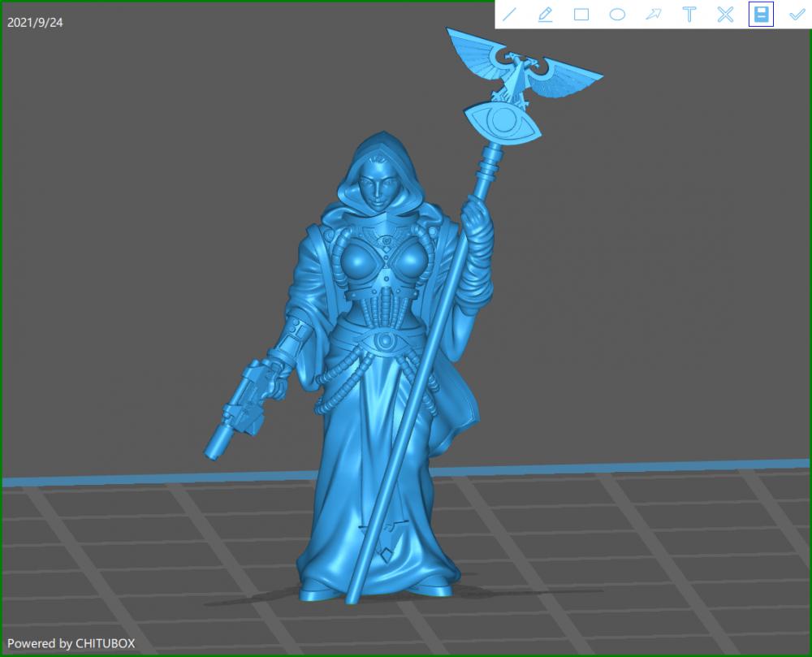Select the line drawing tool
Screen dimensions: 812x657
click(510, 15)
